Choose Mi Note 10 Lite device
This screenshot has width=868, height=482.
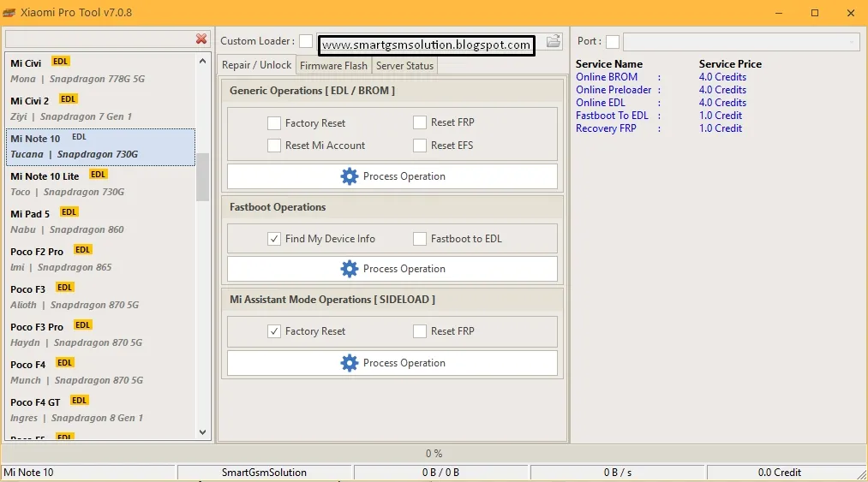click(100, 184)
